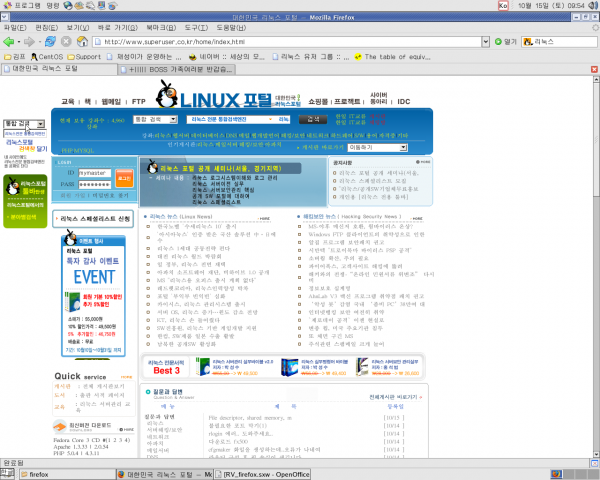Open the 북마크(B) menu
The image size is (600, 480).
pos(161,28)
